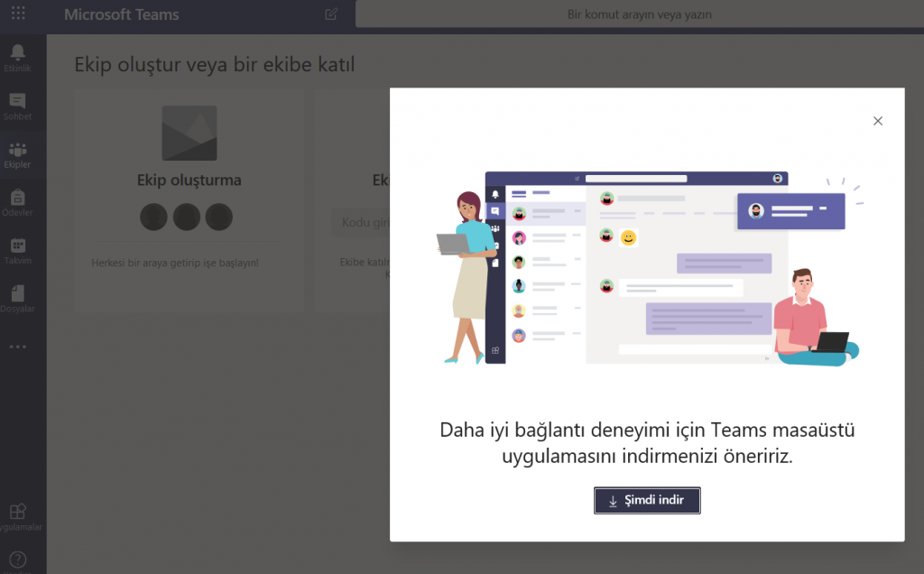Open the help question mark icon

18,560
